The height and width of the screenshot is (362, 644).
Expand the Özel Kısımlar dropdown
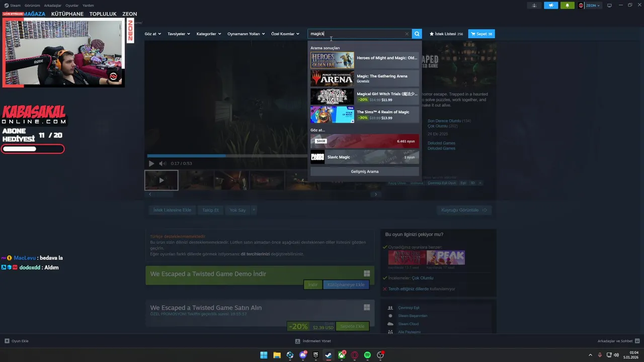tap(285, 34)
